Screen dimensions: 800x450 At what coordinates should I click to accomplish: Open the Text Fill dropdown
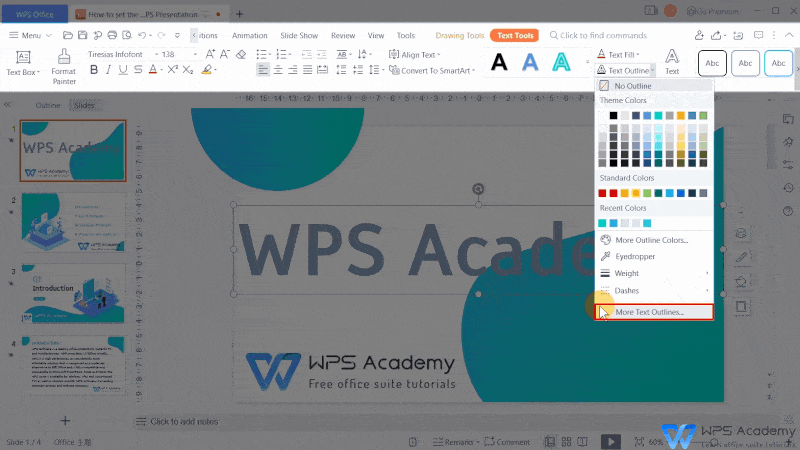pos(618,55)
